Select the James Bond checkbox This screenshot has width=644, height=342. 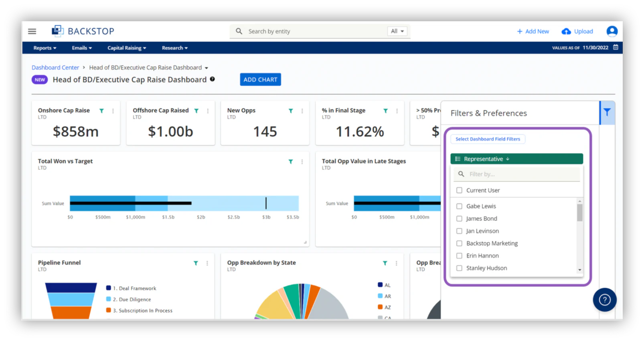coord(459,219)
